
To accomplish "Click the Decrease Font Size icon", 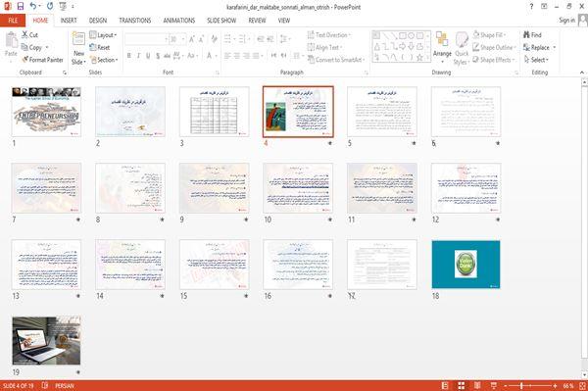I will point(201,39).
